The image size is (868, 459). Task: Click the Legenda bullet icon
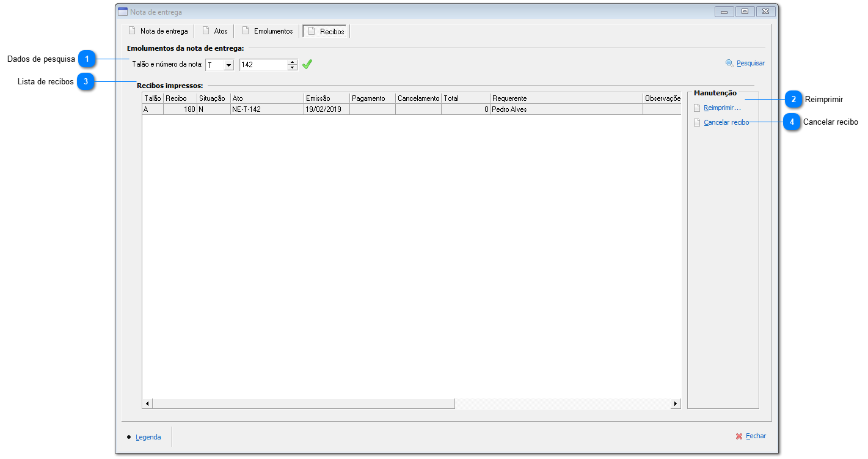click(x=128, y=437)
